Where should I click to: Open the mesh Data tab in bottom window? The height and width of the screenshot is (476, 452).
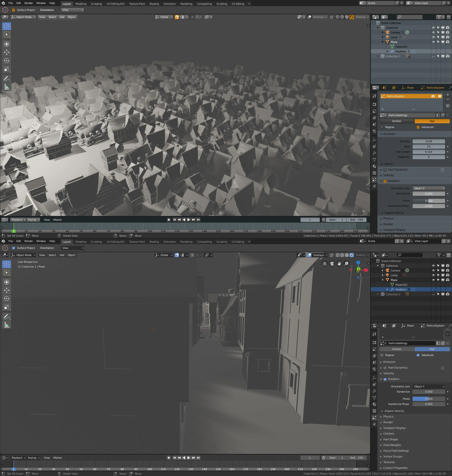374,398
